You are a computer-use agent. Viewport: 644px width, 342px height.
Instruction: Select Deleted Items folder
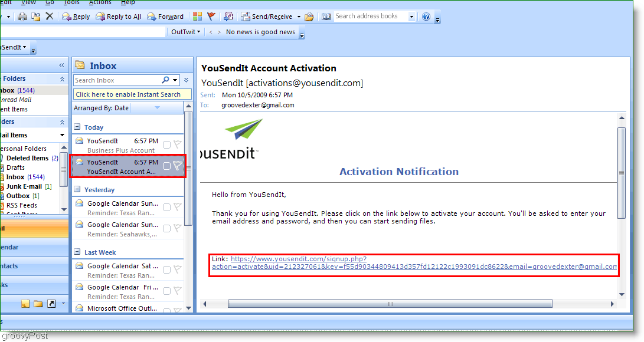(28, 158)
